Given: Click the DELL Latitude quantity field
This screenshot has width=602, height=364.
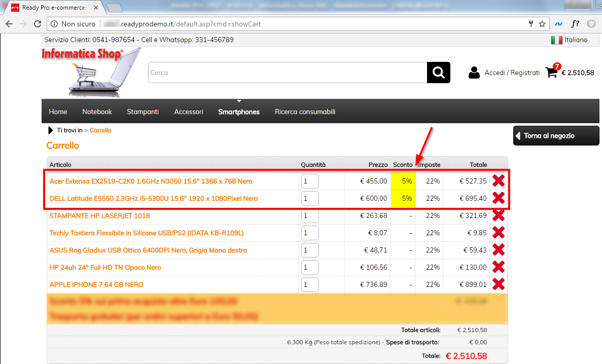Looking at the screenshot, I should 310,199.
